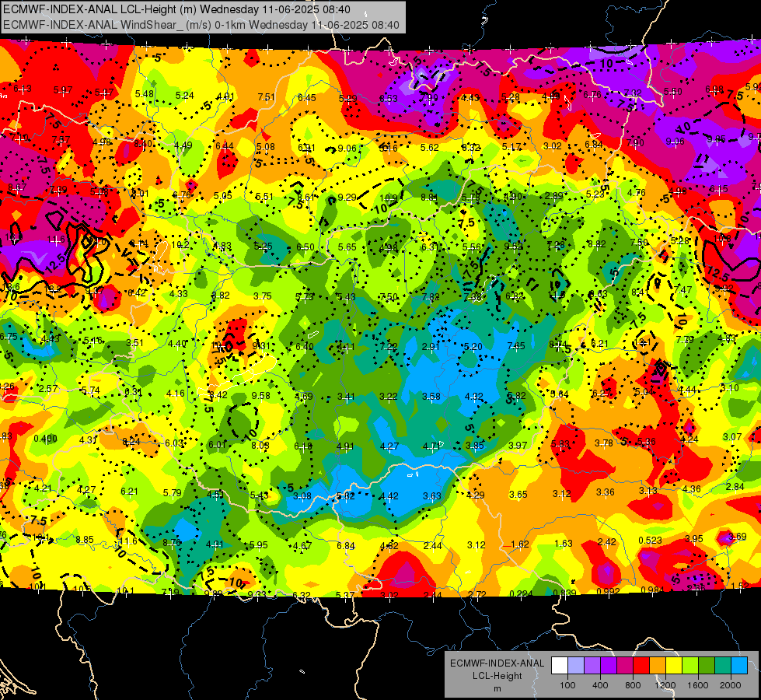Click legend label 'LCL-Height'
761x700 pixels.
coord(497,676)
